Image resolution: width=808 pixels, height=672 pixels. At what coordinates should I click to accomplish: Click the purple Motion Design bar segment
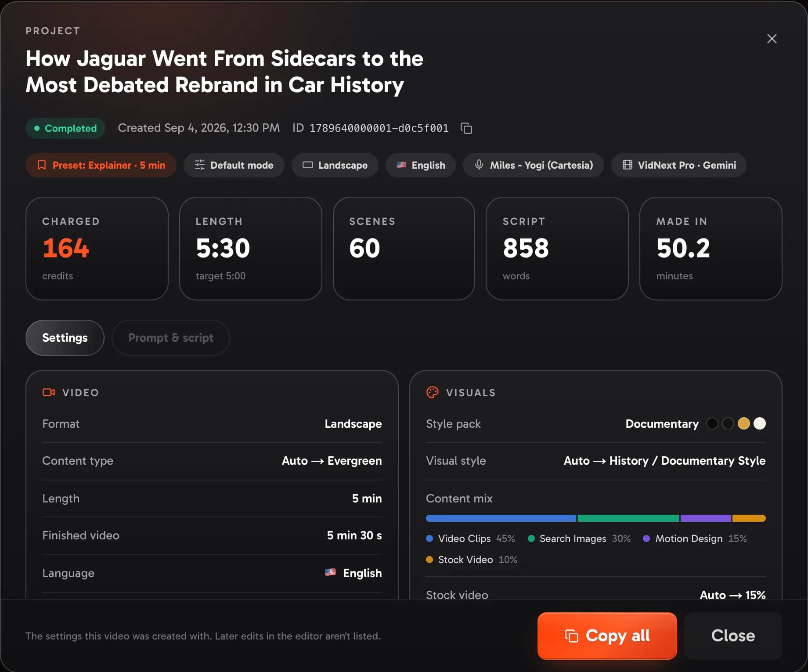tap(706, 518)
